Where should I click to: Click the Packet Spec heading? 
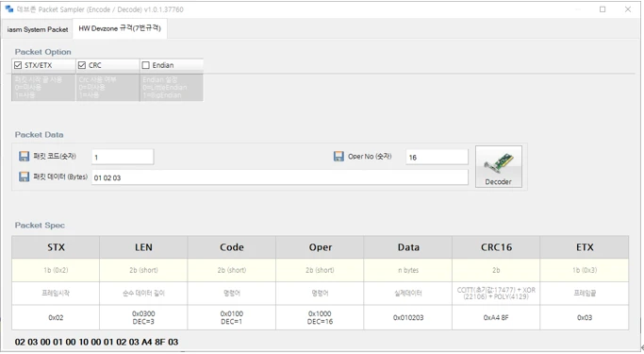click(40, 226)
